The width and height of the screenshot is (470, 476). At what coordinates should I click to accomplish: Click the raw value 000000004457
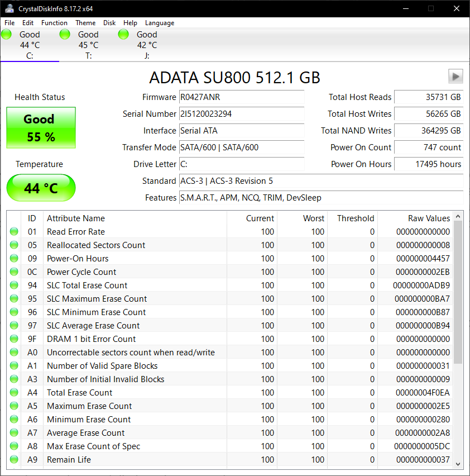[423, 258]
